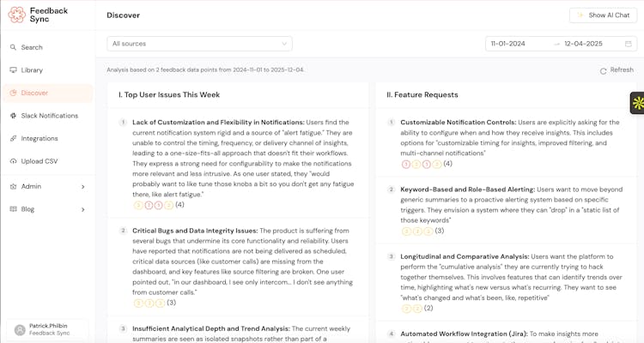Click the Feedback Sync logo icon
The height and width of the screenshot is (343, 644).
(16, 15)
